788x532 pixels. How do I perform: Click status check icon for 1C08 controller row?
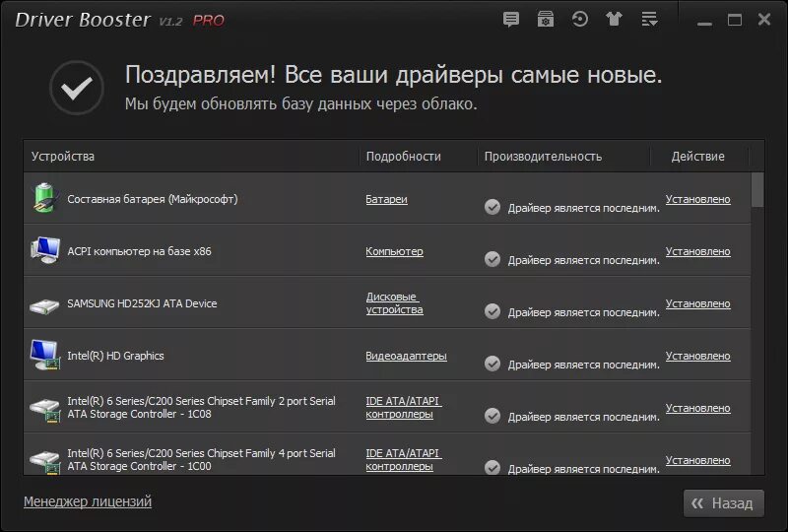[492, 416]
